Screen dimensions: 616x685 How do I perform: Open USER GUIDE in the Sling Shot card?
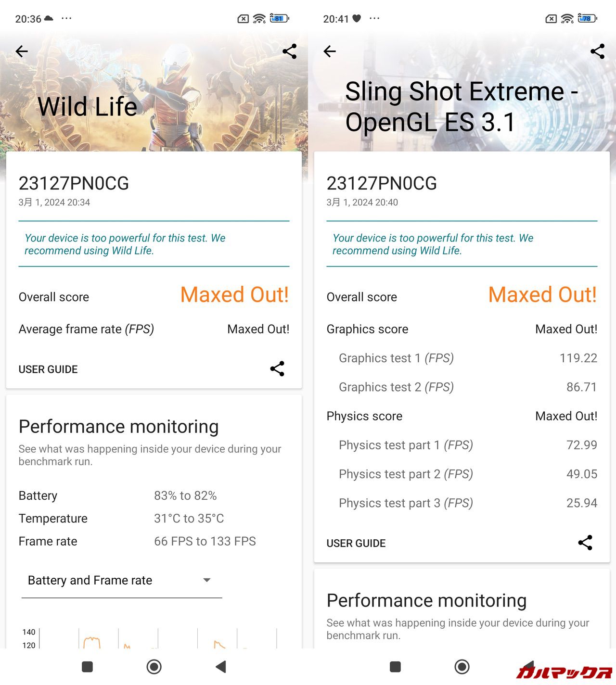356,544
